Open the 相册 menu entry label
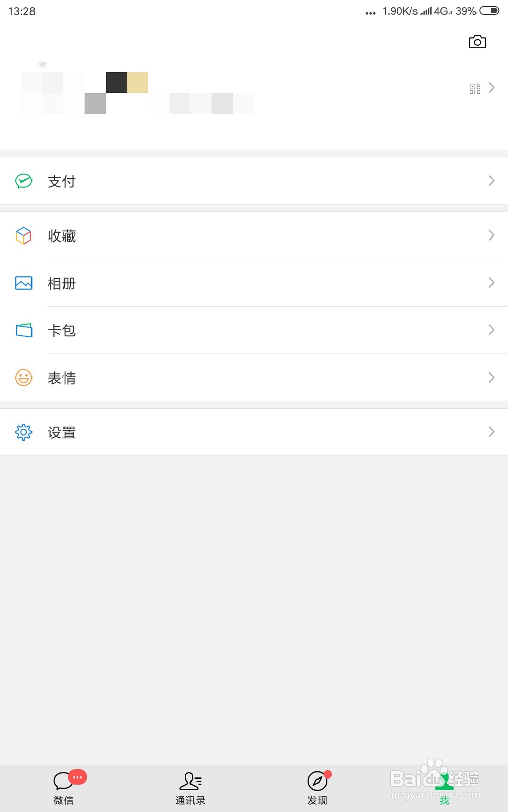This screenshot has height=812, width=508. point(61,283)
